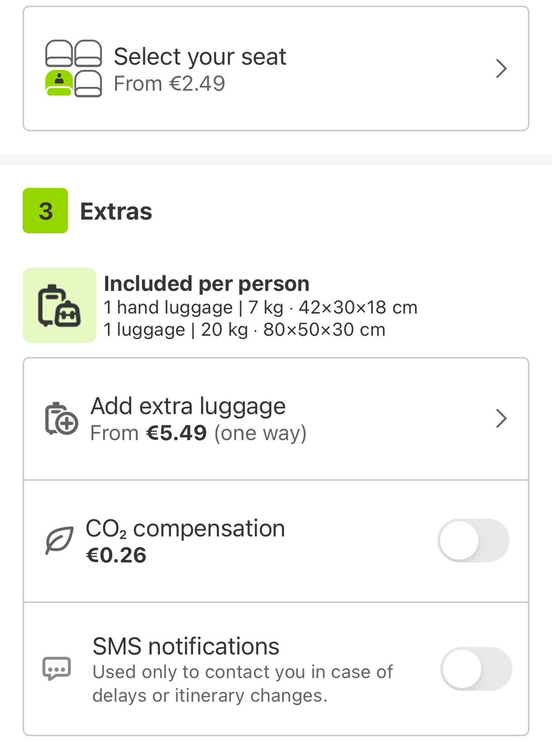
Task: Click the SMS chat bubble icon
Action: coord(57,669)
